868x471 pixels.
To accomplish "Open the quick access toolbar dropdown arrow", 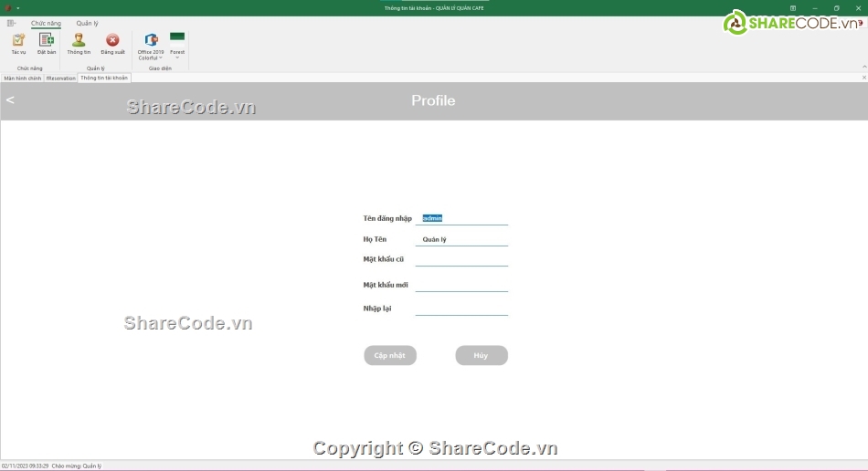I will 17,8.
